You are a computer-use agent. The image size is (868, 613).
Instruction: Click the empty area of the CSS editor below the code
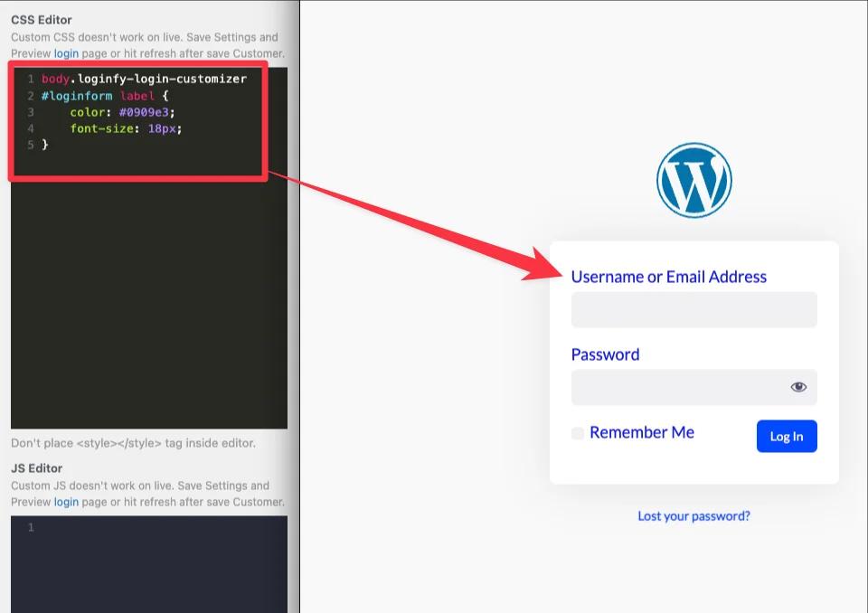pos(149,305)
